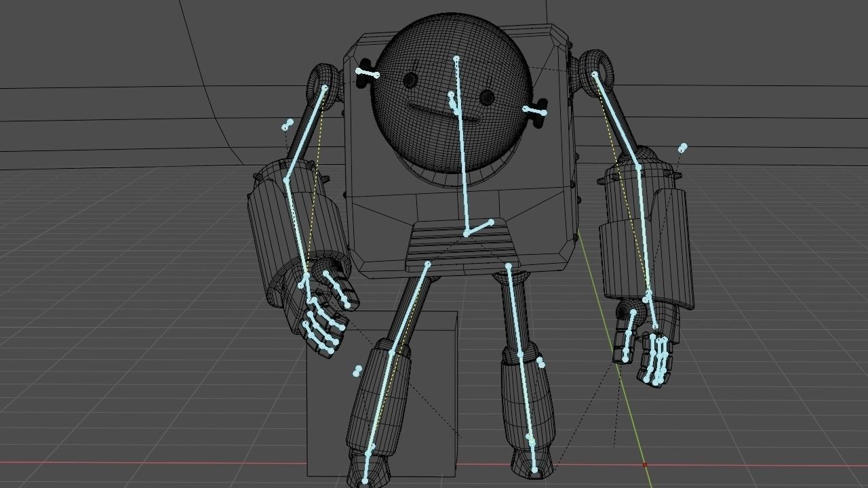Image resolution: width=868 pixels, height=488 pixels.
Task: Select the thigh bone on viewer's left
Action: click(410, 308)
